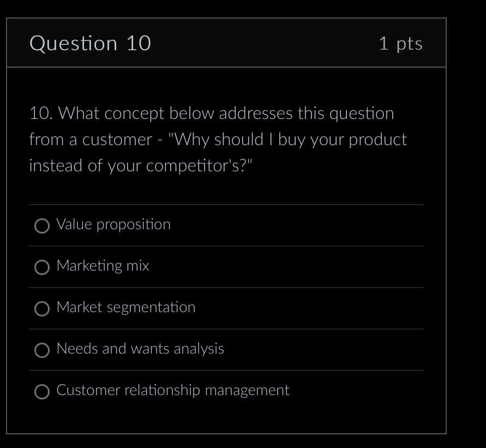486x448 pixels.
Task: Click the Market segmentation answer text
Action: [126, 308]
